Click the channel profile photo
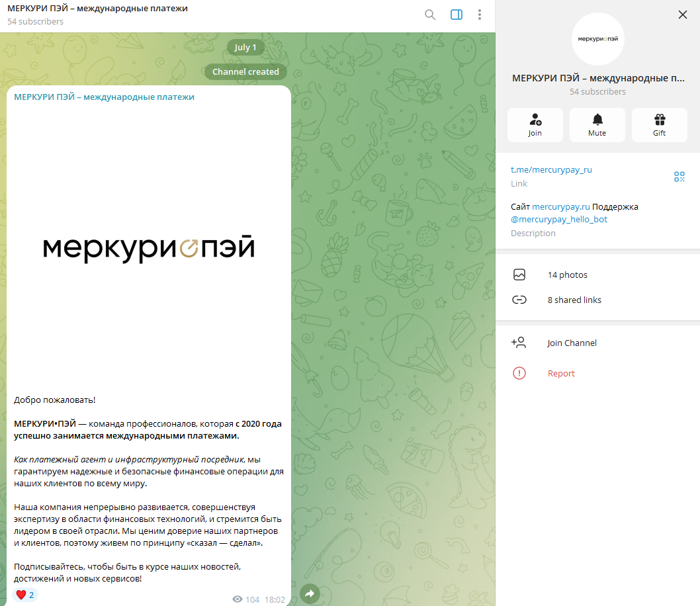700x606 pixels. click(597, 38)
